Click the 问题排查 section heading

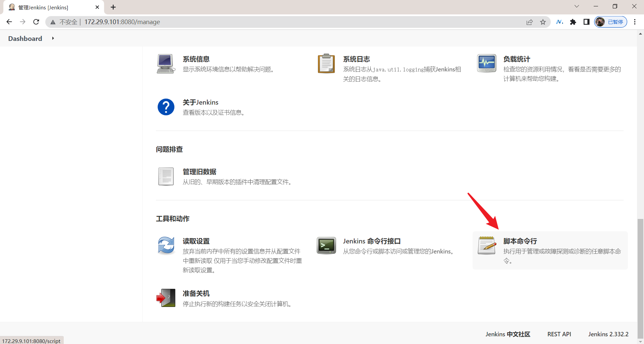point(169,149)
